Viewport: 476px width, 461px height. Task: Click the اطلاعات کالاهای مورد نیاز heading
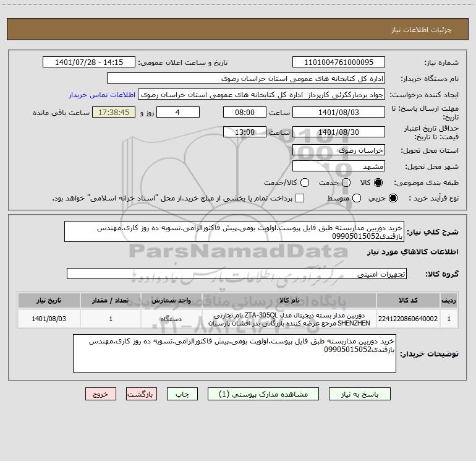click(412, 252)
